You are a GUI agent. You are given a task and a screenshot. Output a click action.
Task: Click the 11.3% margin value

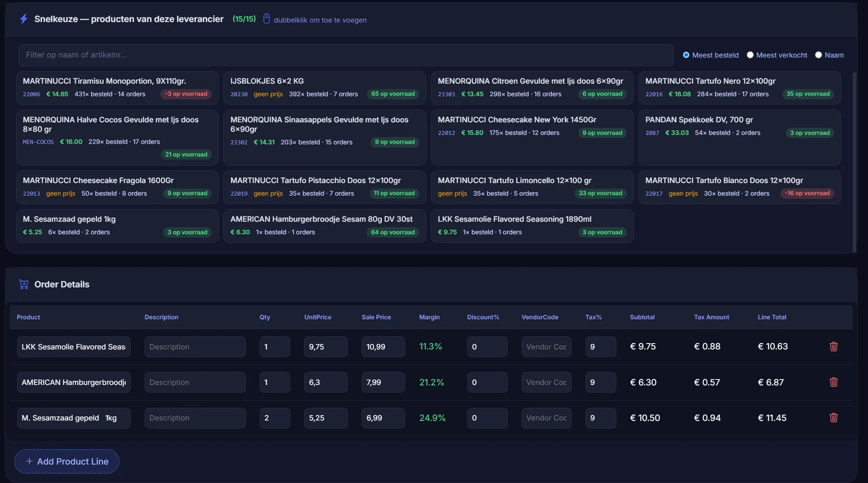point(430,346)
